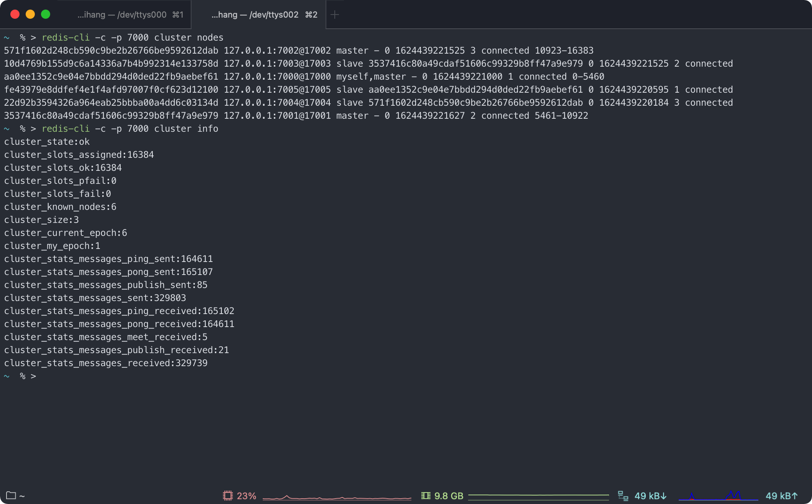
Task: Click address 127.0.0.1:7005@17005
Action: click(x=277, y=90)
